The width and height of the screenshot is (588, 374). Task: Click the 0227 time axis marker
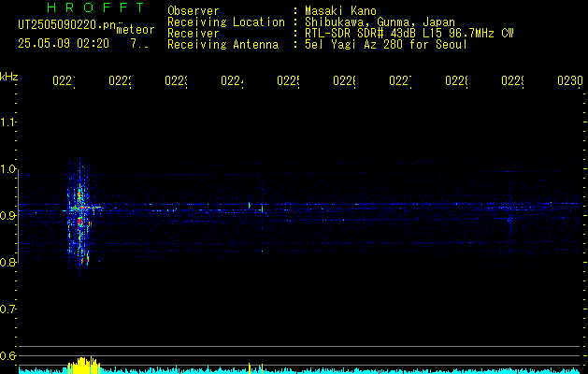pos(400,80)
